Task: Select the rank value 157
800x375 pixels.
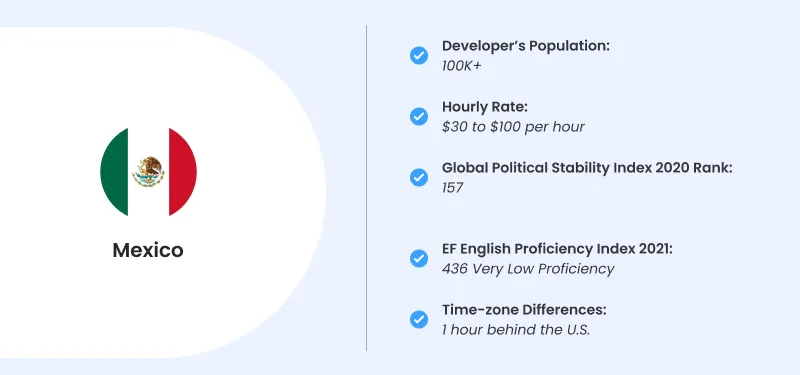Action: (453, 188)
